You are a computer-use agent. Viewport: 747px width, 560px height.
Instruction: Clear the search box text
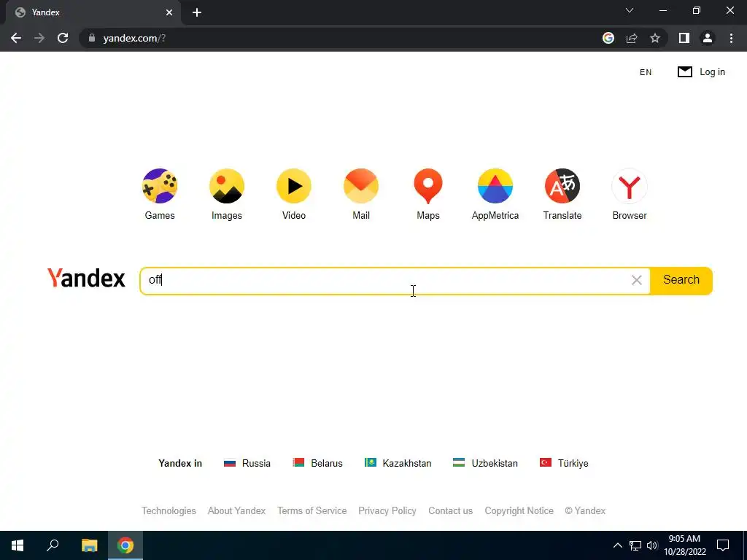click(636, 281)
